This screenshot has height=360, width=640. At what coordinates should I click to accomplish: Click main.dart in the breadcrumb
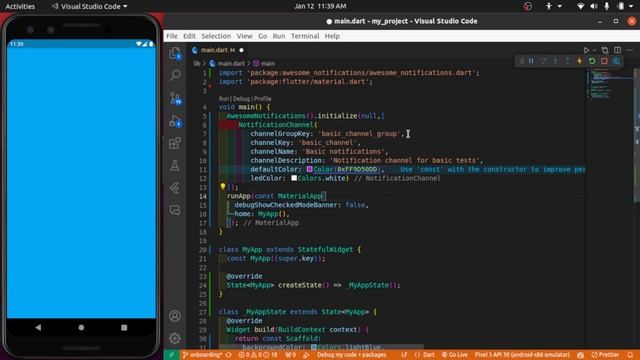point(231,63)
